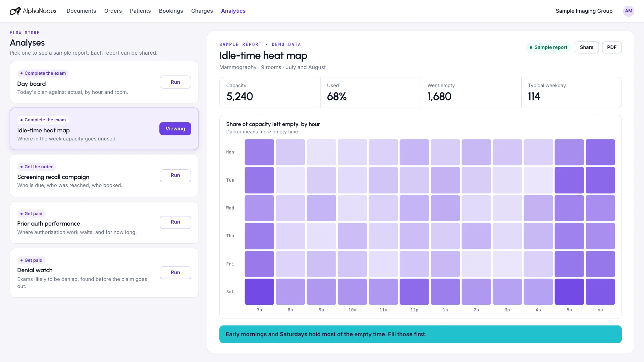
Task: Select the Charges nav item
Action: (x=202, y=11)
